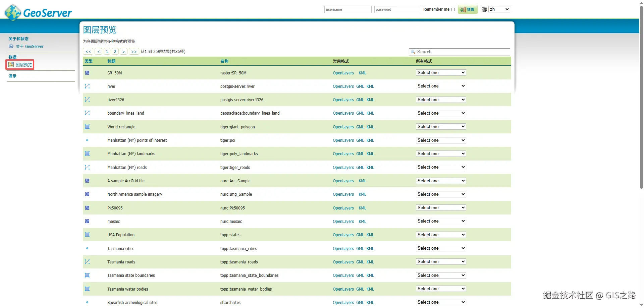The image size is (644, 308).
Task: Open GML link for postgis-server:river
Action: pyautogui.click(x=360, y=86)
